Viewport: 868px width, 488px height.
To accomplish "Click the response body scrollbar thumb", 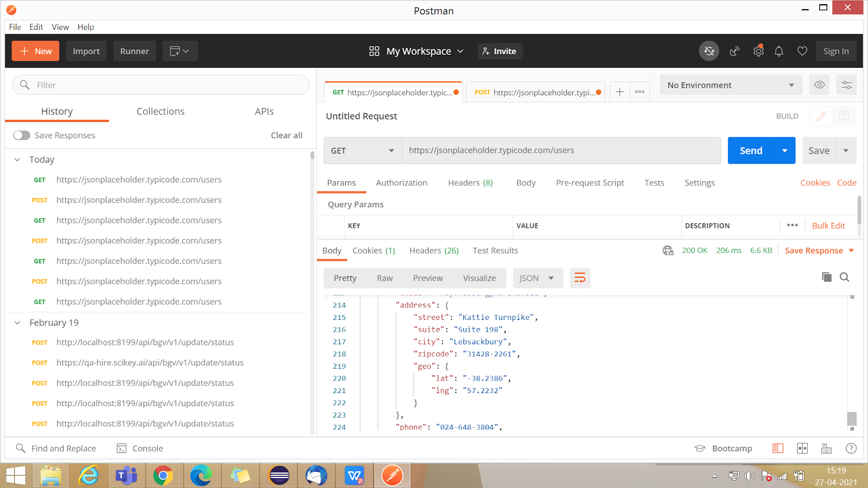I will [x=852, y=419].
